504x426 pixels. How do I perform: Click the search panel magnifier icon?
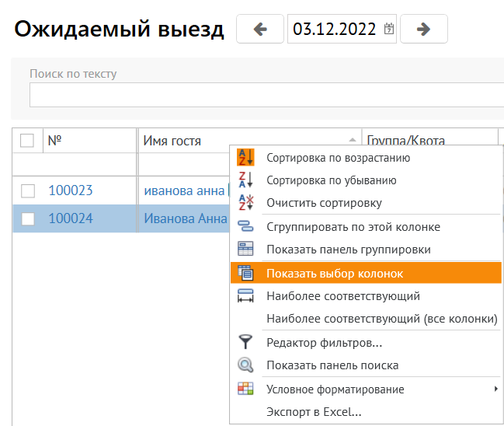click(245, 365)
